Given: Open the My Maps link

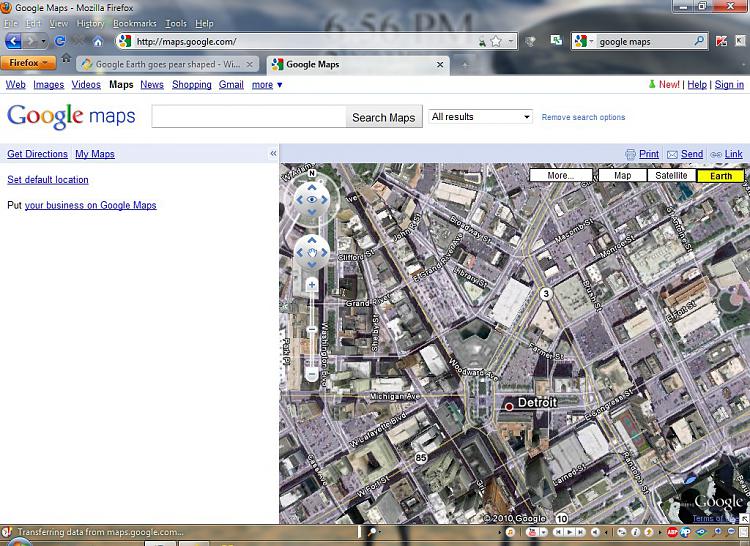Looking at the screenshot, I should (x=95, y=154).
